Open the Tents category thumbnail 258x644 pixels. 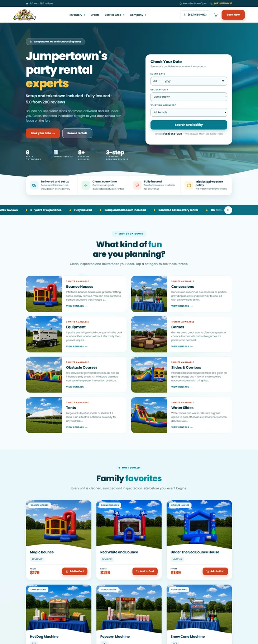(44, 415)
